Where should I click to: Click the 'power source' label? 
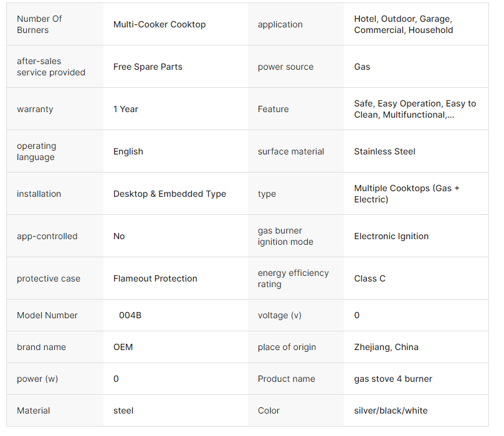(x=285, y=67)
